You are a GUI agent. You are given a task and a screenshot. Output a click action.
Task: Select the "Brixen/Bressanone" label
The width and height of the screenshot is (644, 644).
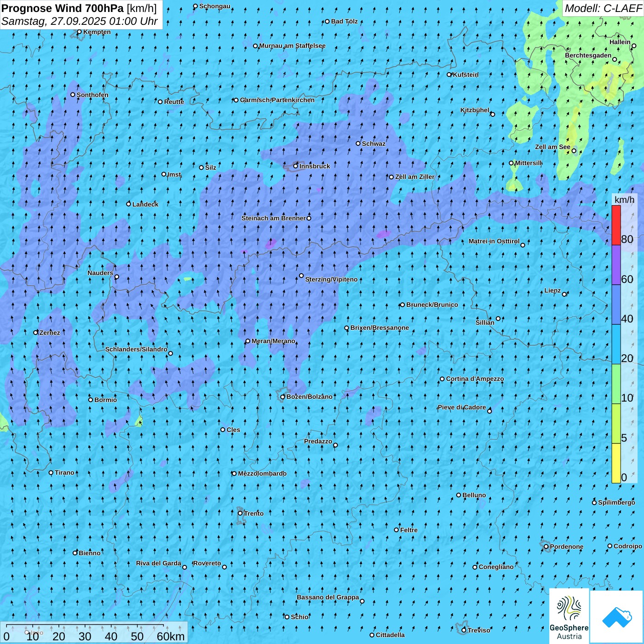(x=379, y=328)
